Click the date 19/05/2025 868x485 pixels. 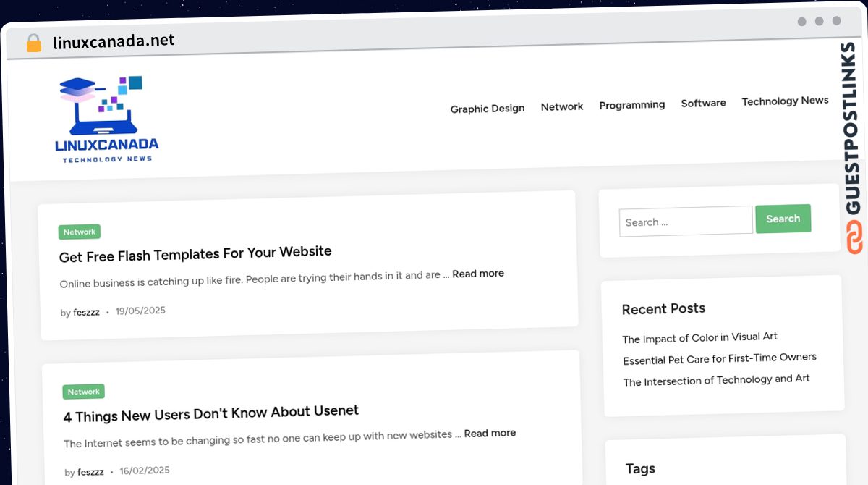click(x=140, y=311)
